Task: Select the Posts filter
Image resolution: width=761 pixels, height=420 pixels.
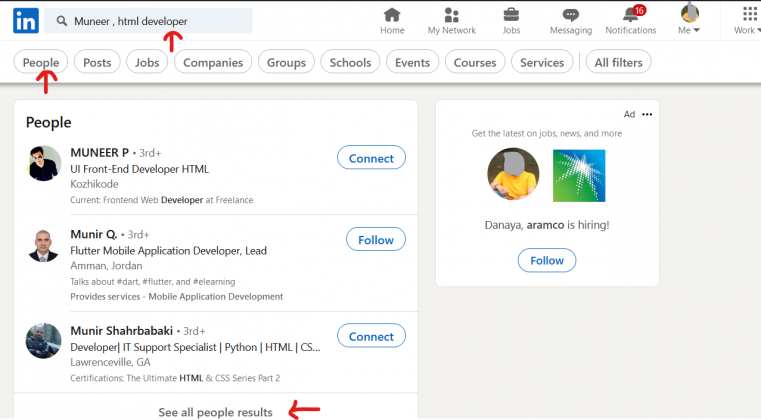Action: click(x=97, y=62)
